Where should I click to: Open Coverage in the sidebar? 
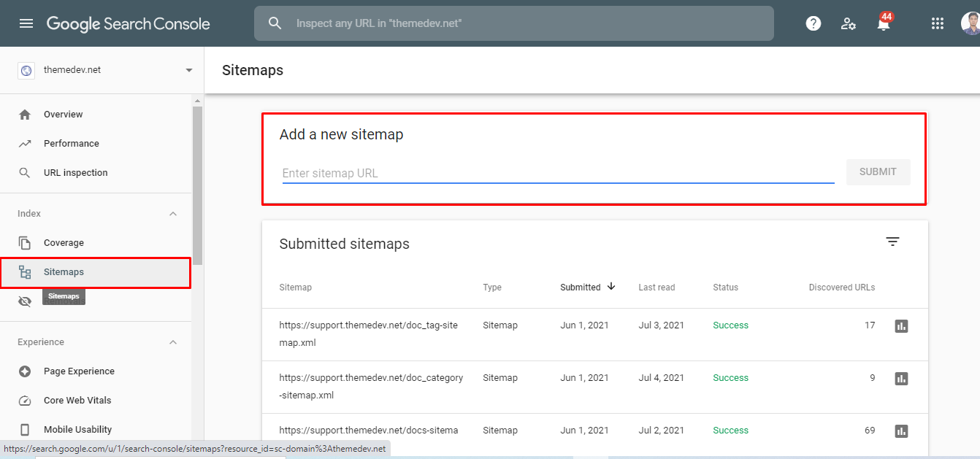coord(64,243)
